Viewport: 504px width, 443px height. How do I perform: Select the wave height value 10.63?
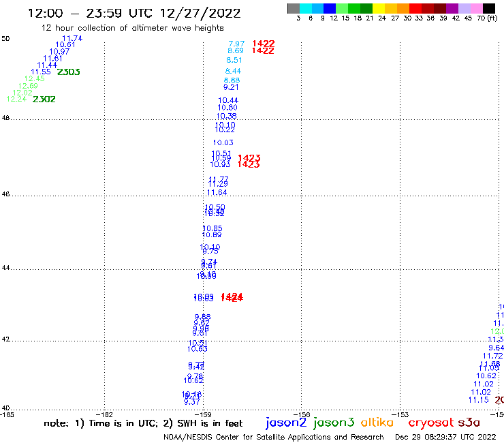pos(198,349)
